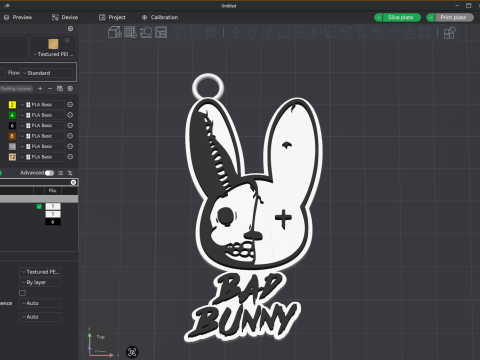This screenshot has height=360, width=480.
Task: Select the Measure tool
Action: [x=393, y=33]
